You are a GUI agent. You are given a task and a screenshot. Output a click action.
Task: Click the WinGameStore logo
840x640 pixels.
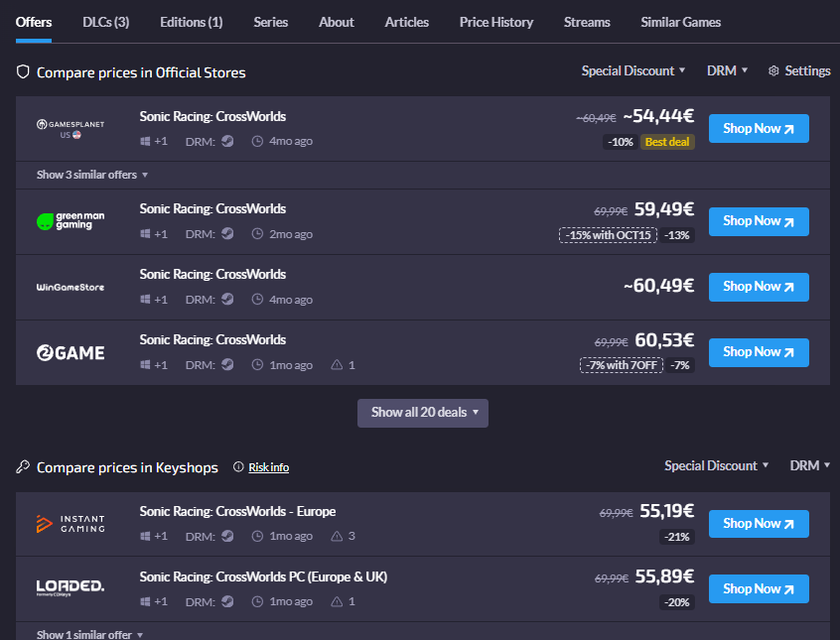[70, 287]
